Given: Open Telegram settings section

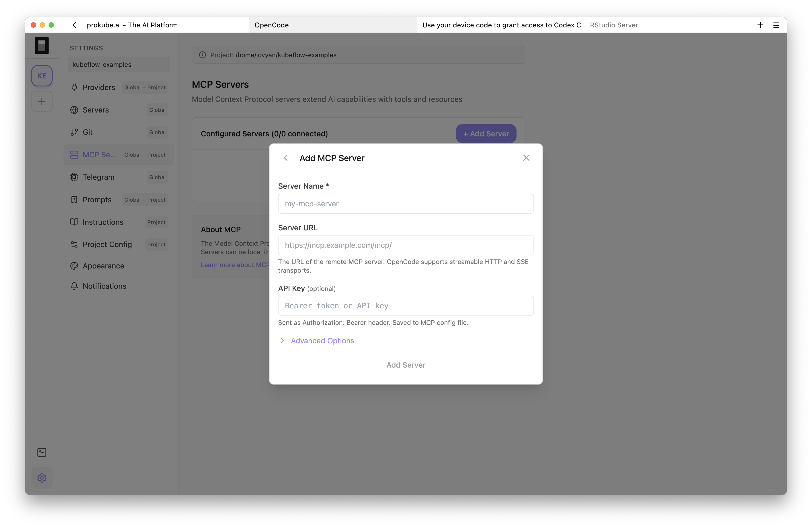Looking at the screenshot, I should tap(119, 177).
